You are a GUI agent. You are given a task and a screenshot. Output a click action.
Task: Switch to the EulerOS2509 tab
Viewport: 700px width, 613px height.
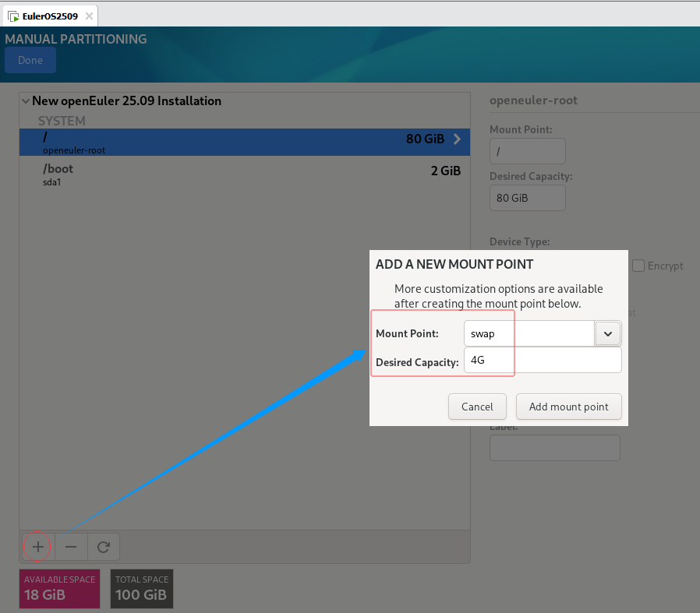point(51,16)
